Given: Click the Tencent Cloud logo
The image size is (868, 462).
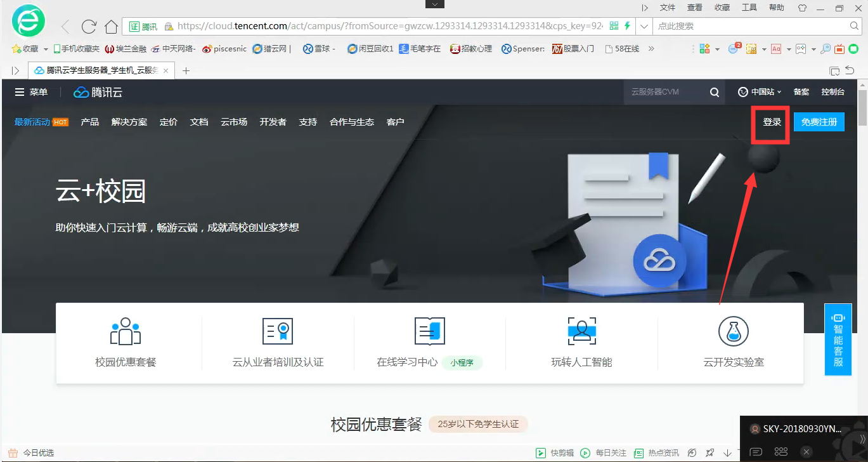Looking at the screenshot, I should tap(98, 93).
